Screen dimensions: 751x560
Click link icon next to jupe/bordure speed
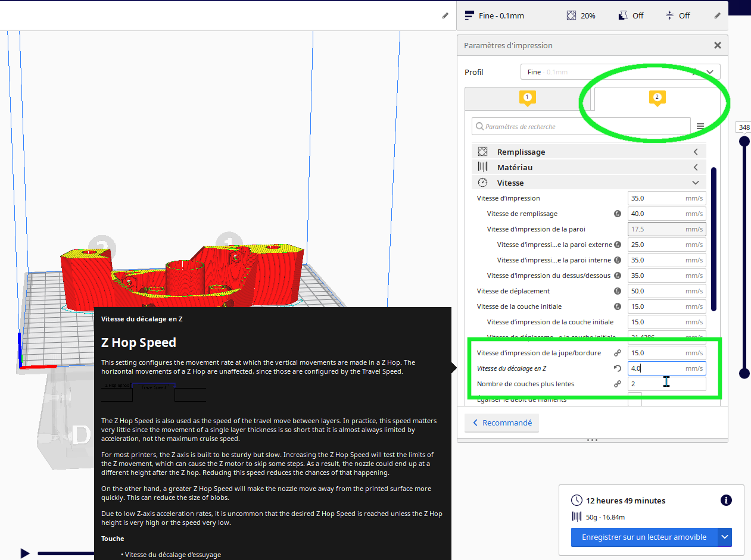618,353
